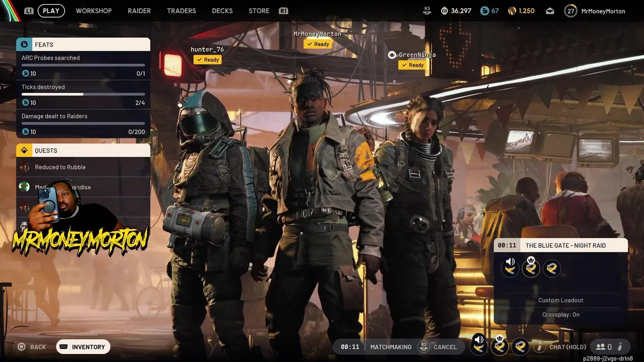644x362 pixels.
Task: Click the FEATS header icon
Action: 24,44
